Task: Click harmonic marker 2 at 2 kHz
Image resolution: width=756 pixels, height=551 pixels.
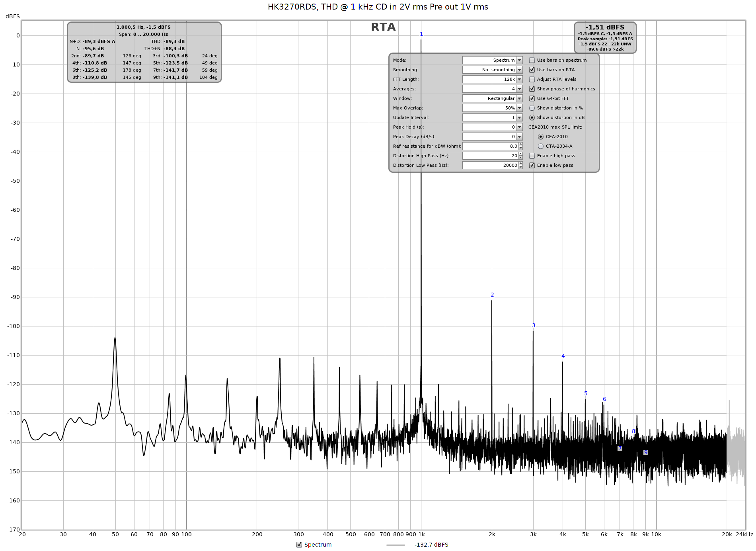Action: click(492, 295)
